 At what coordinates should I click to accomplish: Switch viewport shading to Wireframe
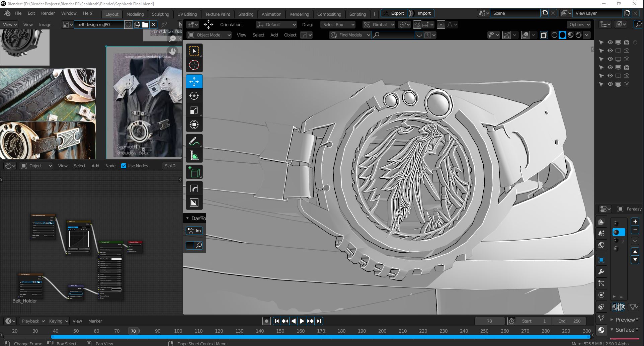point(554,35)
